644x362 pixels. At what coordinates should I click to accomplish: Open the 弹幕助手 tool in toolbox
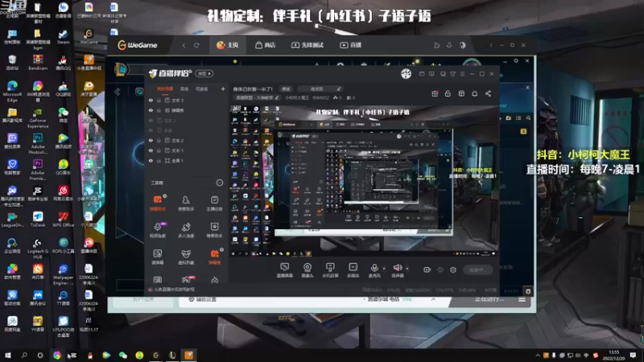coord(158,203)
